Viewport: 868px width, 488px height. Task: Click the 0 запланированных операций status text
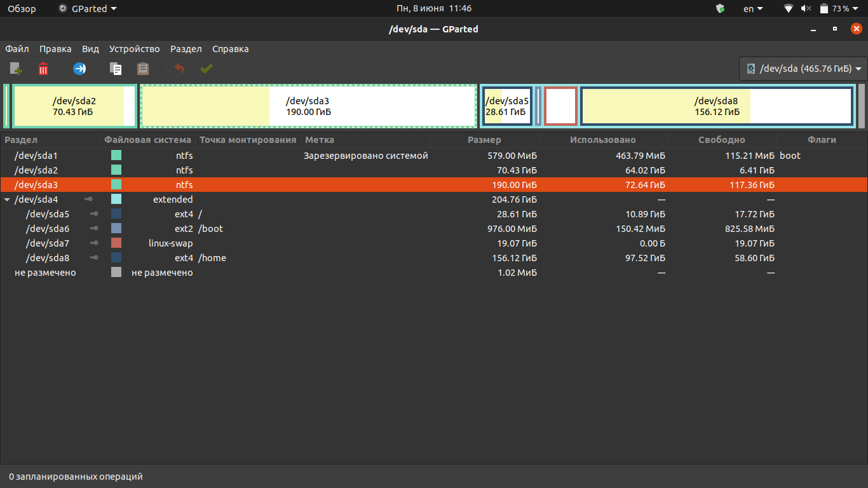click(x=76, y=477)
